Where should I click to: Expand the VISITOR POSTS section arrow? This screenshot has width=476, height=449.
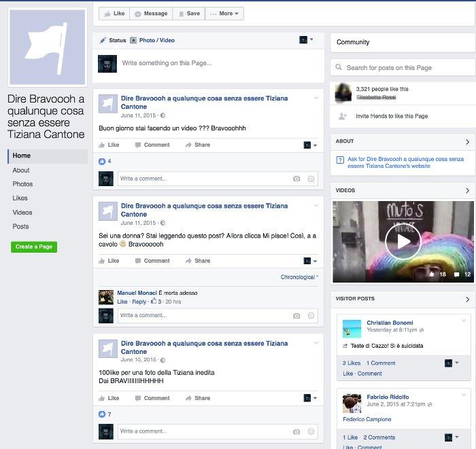click(x=468, y=300)
